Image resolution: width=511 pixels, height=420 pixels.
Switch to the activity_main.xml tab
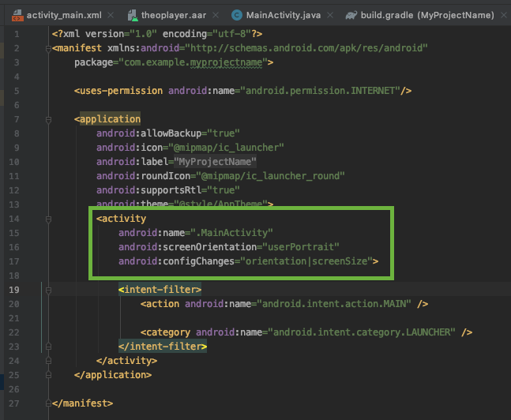coord(59,15)
